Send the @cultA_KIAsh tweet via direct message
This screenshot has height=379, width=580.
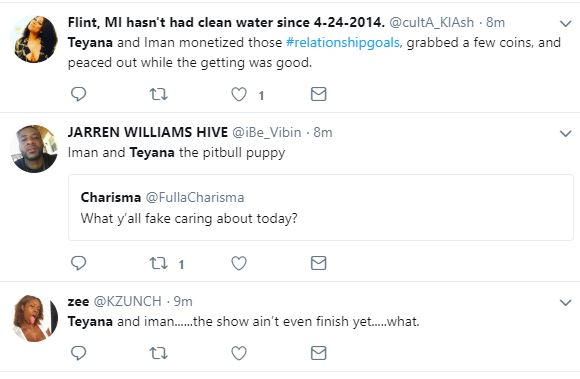point(318,94)
